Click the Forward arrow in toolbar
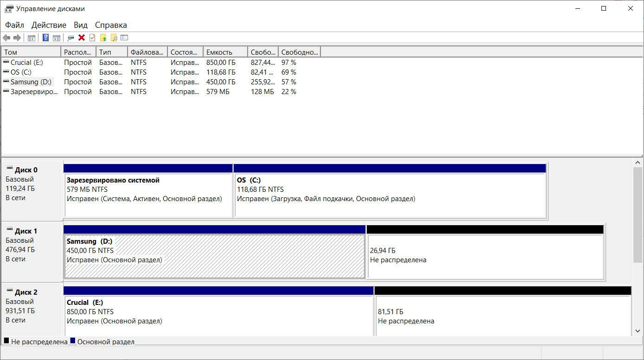The height and width of the screenshot is (360, 644). (17, 38)
